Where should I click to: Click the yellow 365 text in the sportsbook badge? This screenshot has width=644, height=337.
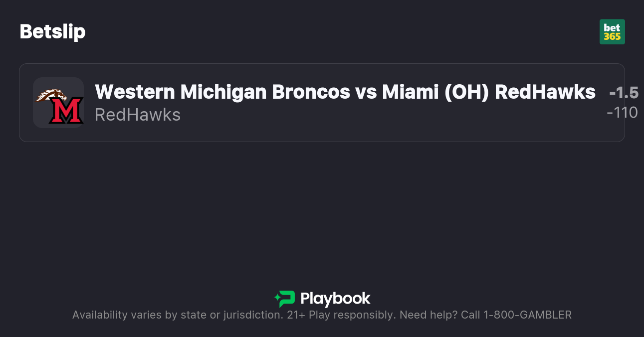[612, 36]
